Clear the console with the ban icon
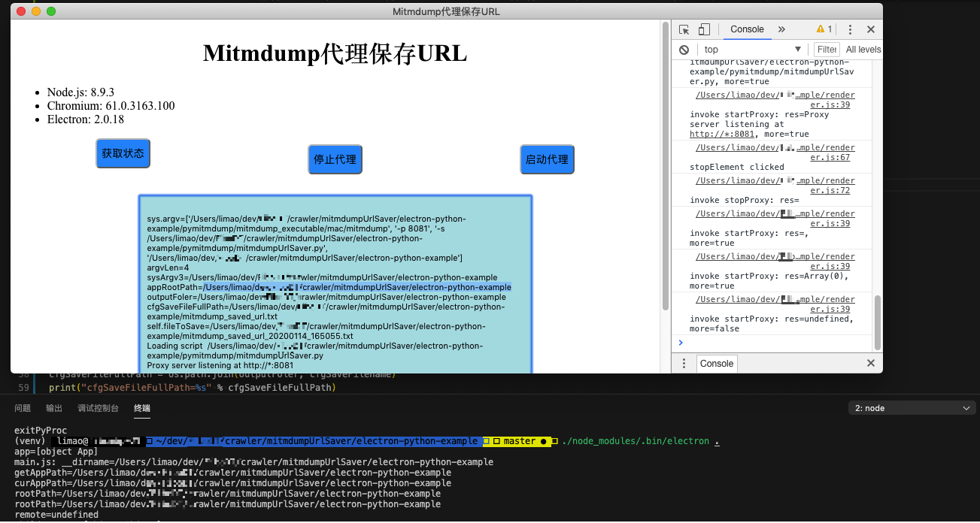Viewport: 980px width, 523px height. click(x=684, y=50)
